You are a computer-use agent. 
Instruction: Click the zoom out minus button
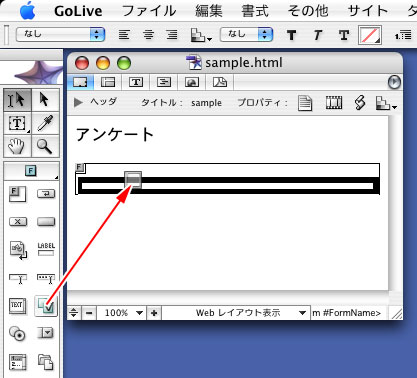pyautogui.click(x=89, y=313)
